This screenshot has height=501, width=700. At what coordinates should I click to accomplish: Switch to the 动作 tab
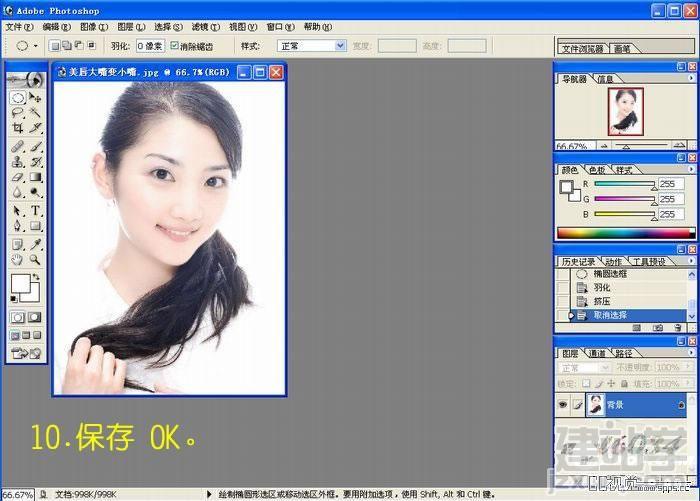point(613,262)
